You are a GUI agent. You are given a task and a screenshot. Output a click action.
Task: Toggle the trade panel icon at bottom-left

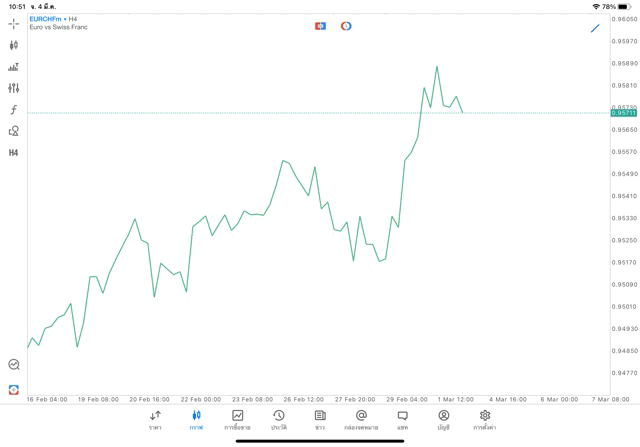(13, 389)
